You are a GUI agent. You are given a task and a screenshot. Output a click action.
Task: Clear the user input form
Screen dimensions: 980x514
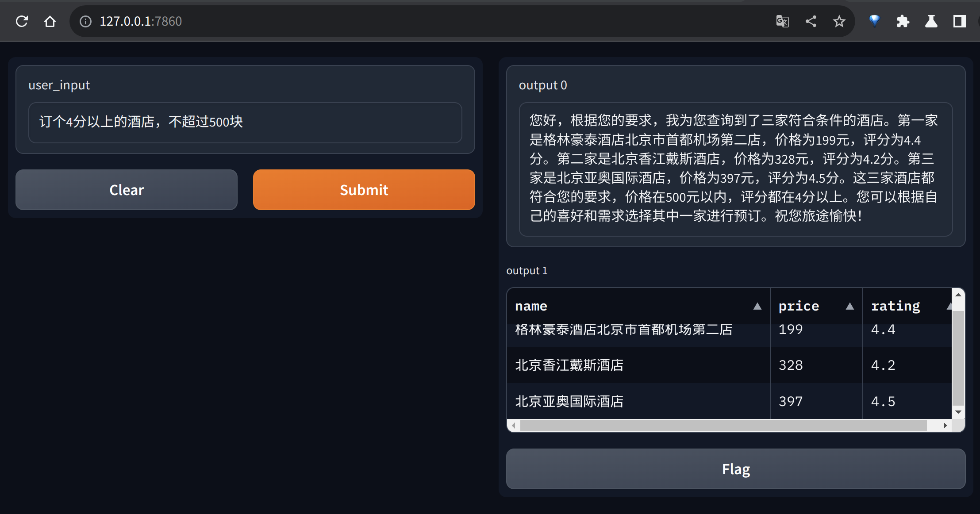(x=127, y=190)
